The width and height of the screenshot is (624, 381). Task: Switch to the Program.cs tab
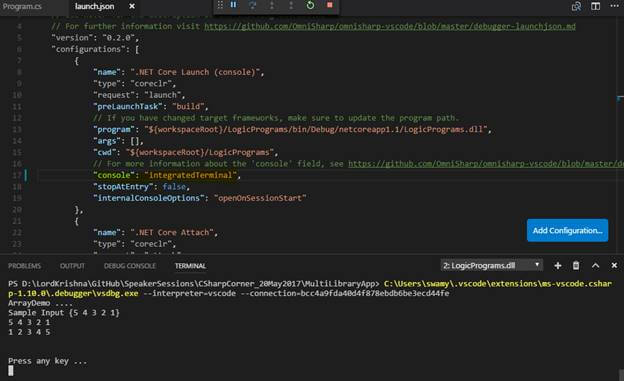click(x=22, y=6)
